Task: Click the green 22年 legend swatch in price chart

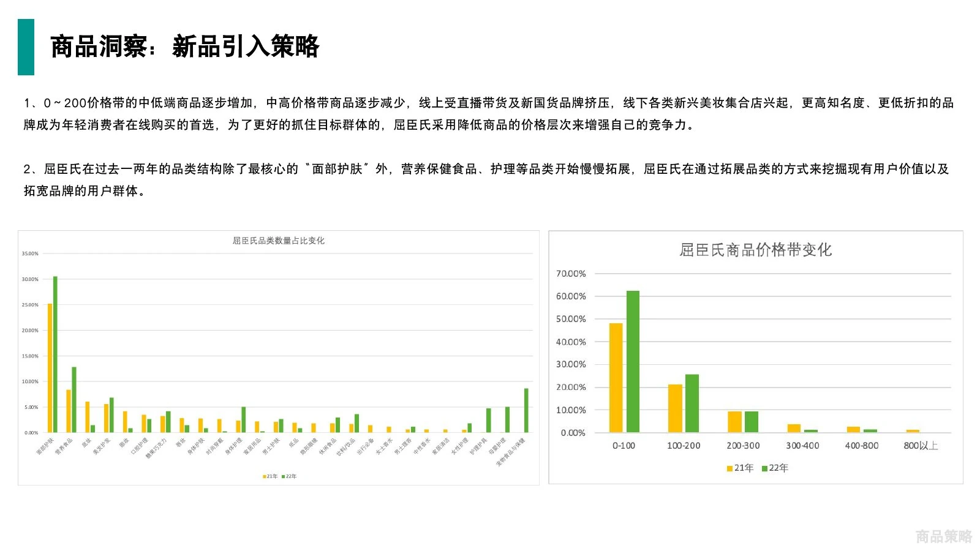Action: coord(764,468)
